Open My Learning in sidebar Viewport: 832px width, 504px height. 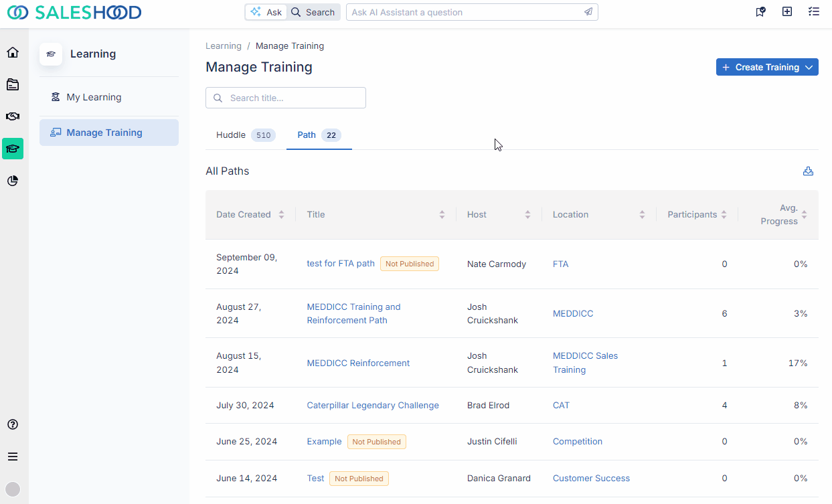pyautogui.click(x=109, y=97)
